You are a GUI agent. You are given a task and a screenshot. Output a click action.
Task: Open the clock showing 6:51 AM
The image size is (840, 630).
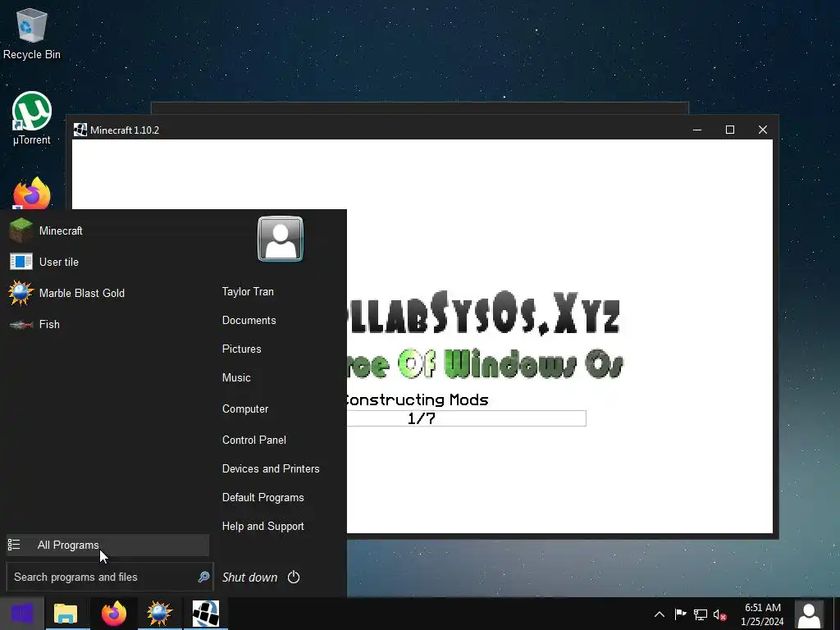[x=763, y=614]
